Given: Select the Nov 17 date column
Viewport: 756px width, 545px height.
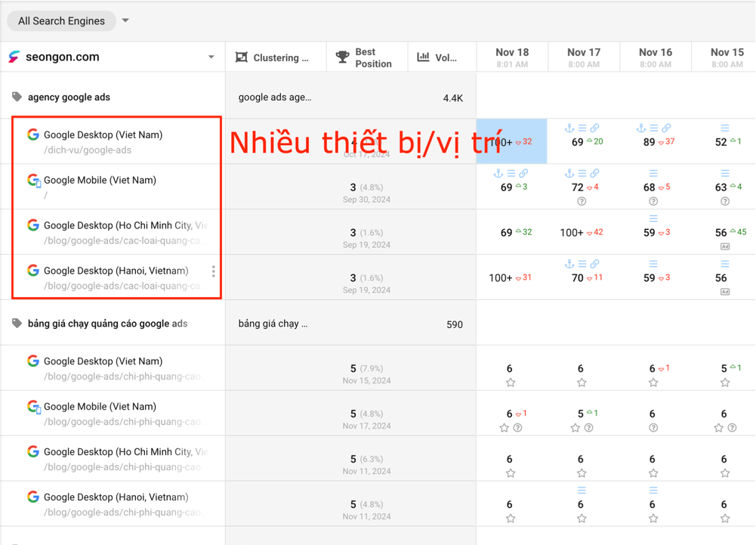Looking at the screenshot, I should (583, 57).
